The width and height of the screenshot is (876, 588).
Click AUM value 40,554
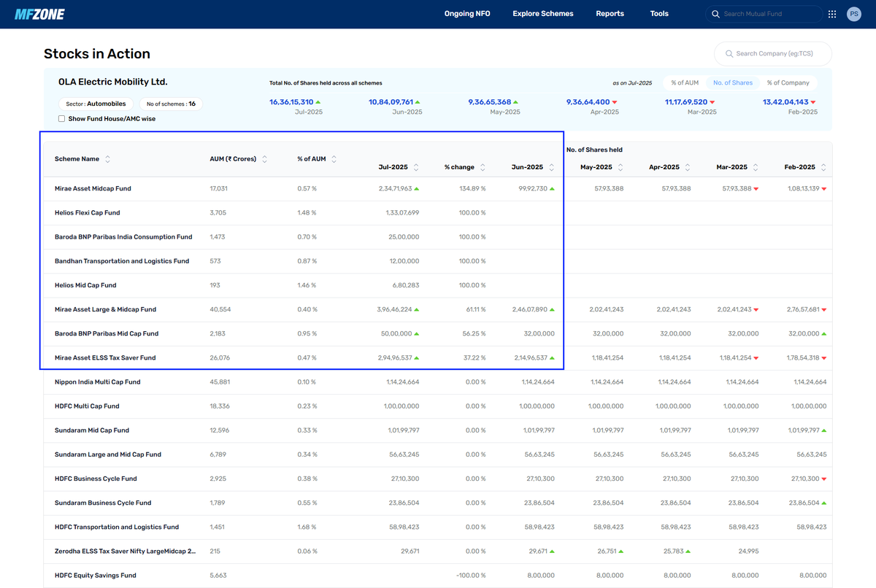pos(220,309)
